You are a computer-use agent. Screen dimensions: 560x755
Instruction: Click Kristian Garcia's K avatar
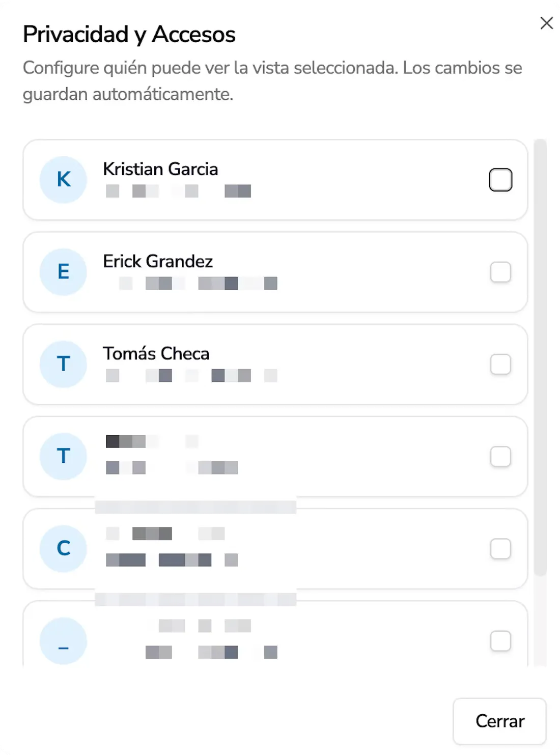click(64, 180)
